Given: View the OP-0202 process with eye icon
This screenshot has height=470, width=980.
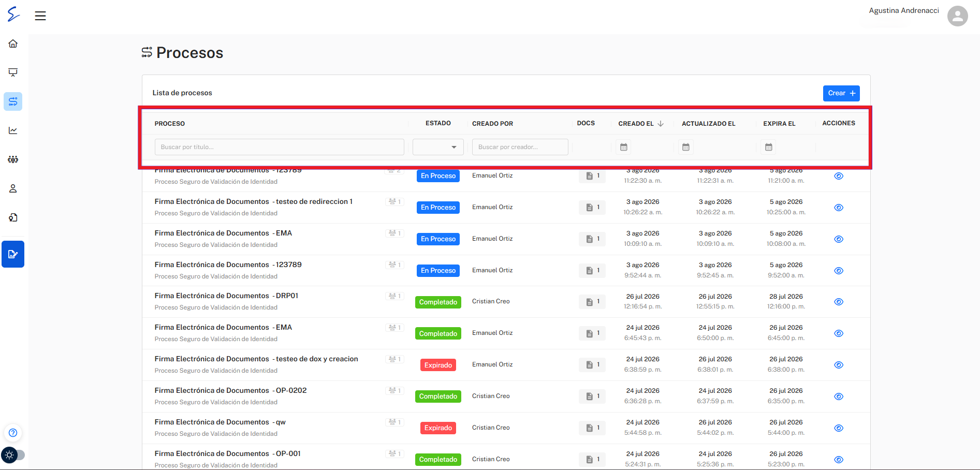Looking at the screenshot, I should point(839,396).
